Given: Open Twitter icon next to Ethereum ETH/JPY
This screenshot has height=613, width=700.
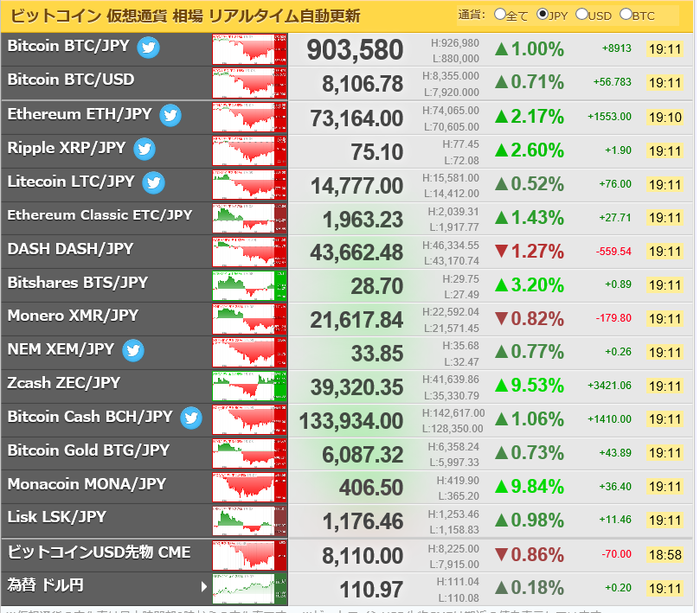Looking at the screenshot, I should (170, 115).
